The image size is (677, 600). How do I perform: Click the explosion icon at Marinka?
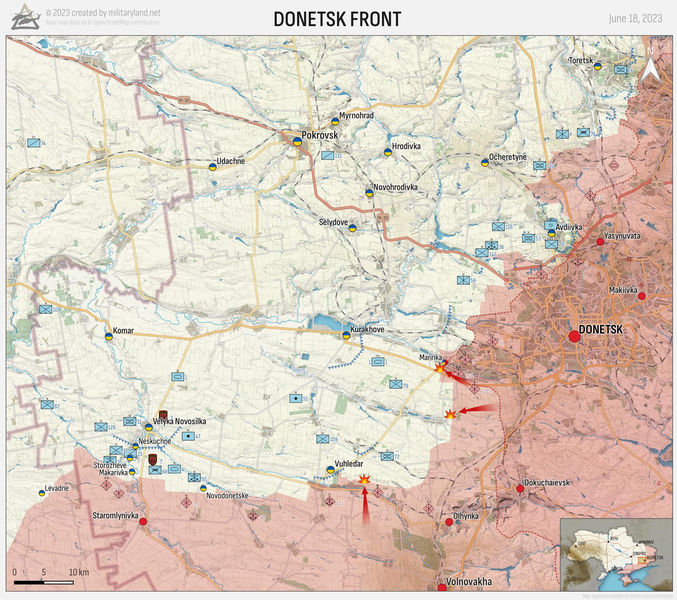441,369
